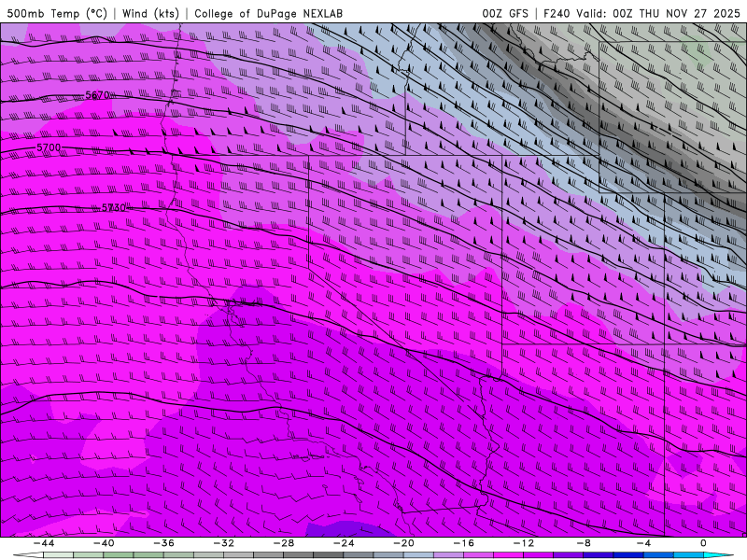This screenshot has width=747, height=560.
Task: Click the 5670 height contour label
Action: [x=98, y=95]
